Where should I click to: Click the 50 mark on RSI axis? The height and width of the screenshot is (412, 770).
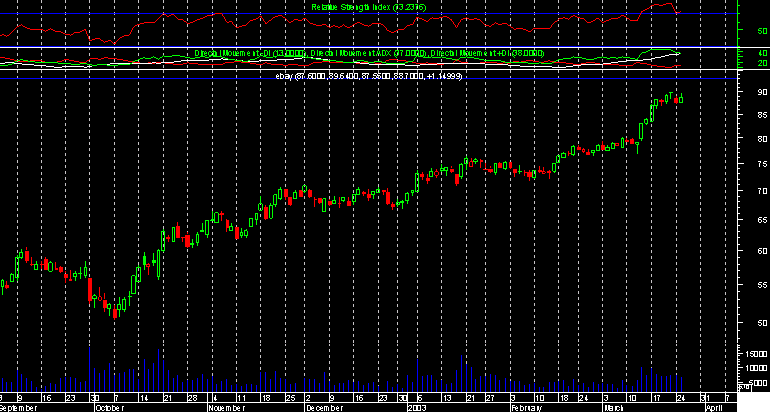(762, 31)
